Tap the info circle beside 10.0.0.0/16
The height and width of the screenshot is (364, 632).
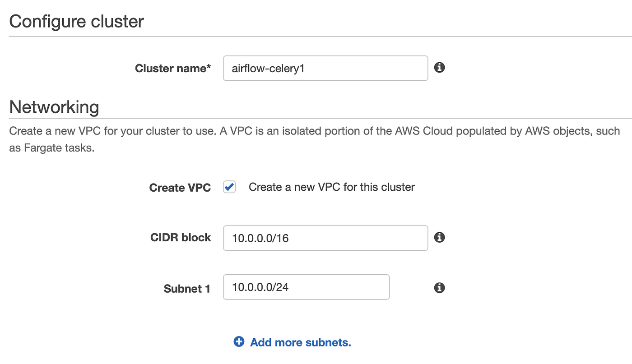click(x=439, y=237)
